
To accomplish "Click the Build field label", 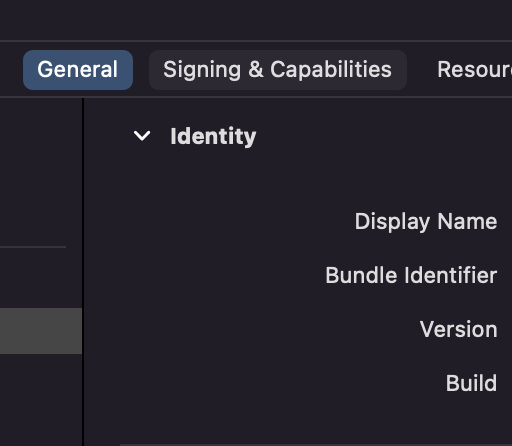I will pos(471,383).
